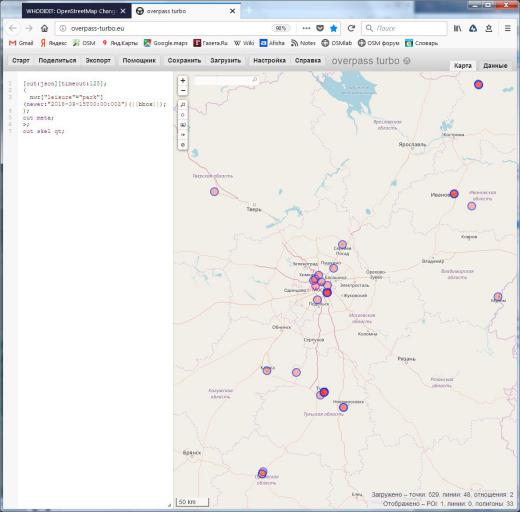Image resolution: width=520 pixels, height=512 pixels.
Task: Toggle the data overlay map control
Action: (183, 145)
